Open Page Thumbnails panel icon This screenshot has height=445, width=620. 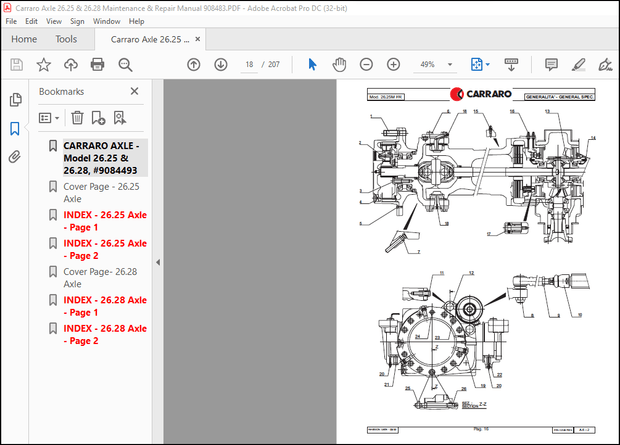click(x=15, y=100)
